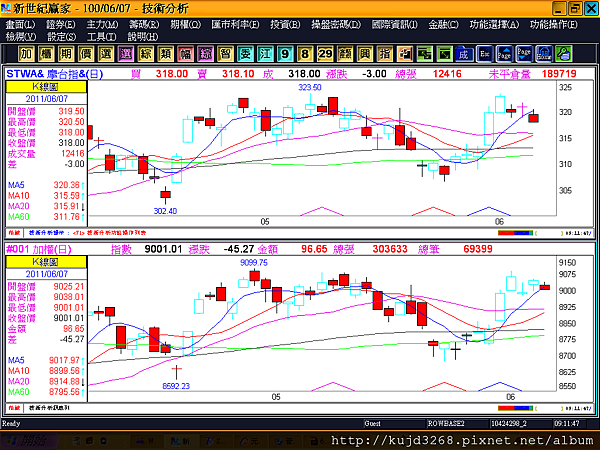Click the 興 toolbar icon
The height and width of the screenshot is (450, 600).
pyautogui.click(x=365, y=54)
